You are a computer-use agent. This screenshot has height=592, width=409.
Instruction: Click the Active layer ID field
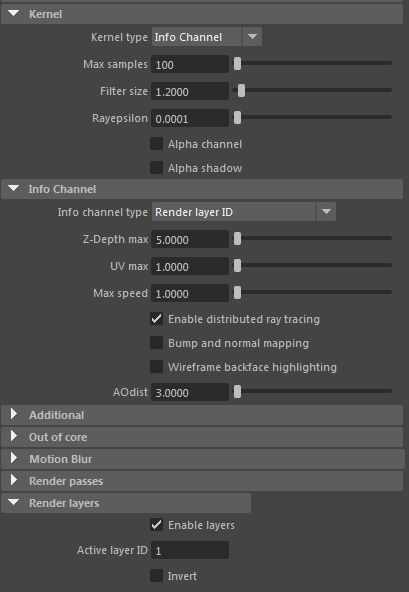190,550
